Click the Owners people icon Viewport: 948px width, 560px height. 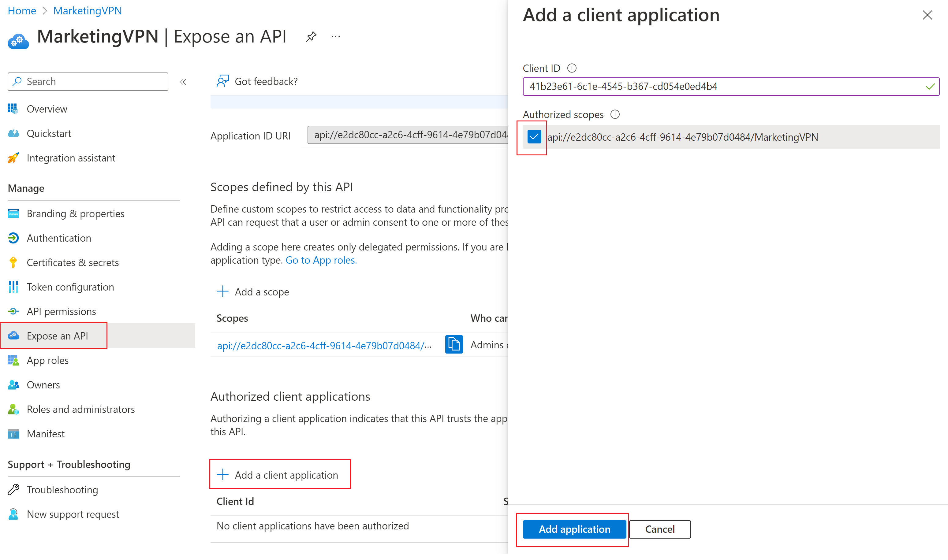[13, 385]
